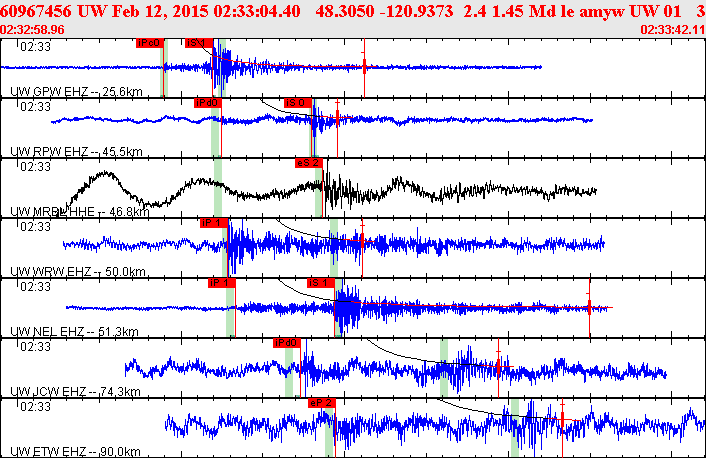The width and height of the screenshot is (706, 458).
Task: Click the P pick flag on NEL trace
Action: (x=221, y=283)
